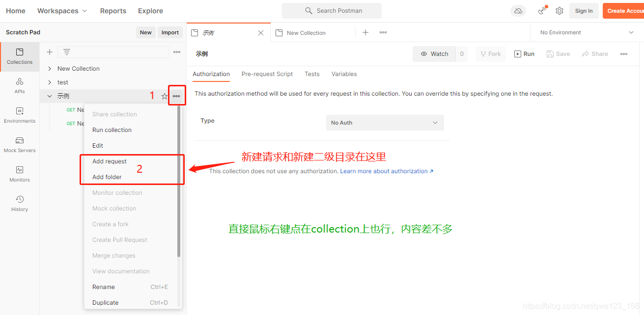The width and height of the screenshot is (644, 315).
Task: Open the APIs sidebar panel
Action: pos(20,86)
